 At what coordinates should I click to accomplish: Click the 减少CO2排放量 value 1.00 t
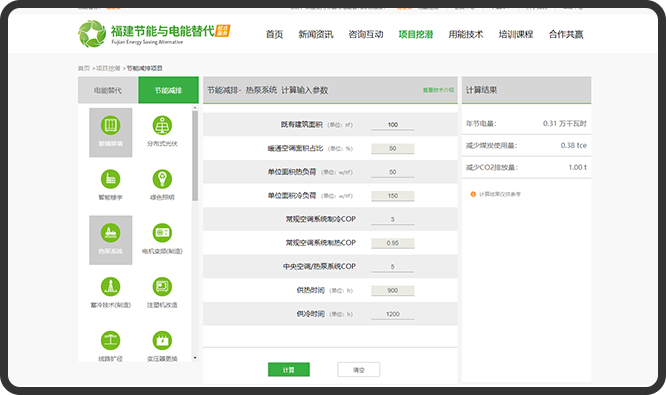(x=578, y=167)
